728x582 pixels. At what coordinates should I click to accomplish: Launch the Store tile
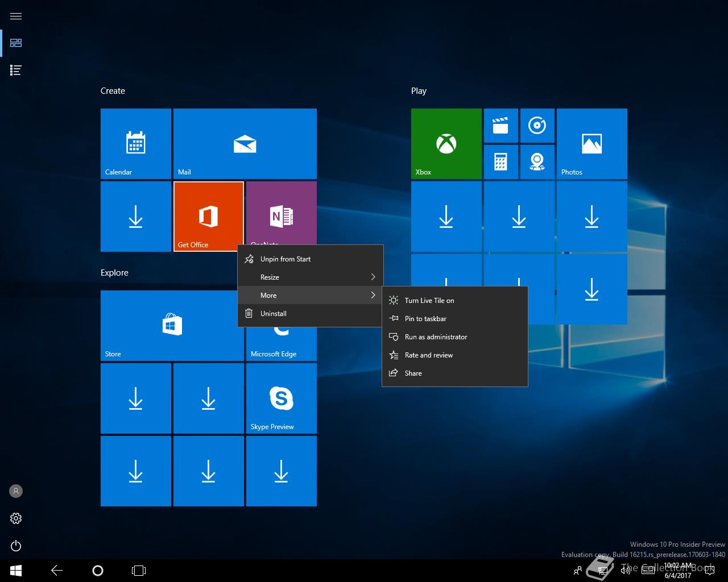point(172,326)
